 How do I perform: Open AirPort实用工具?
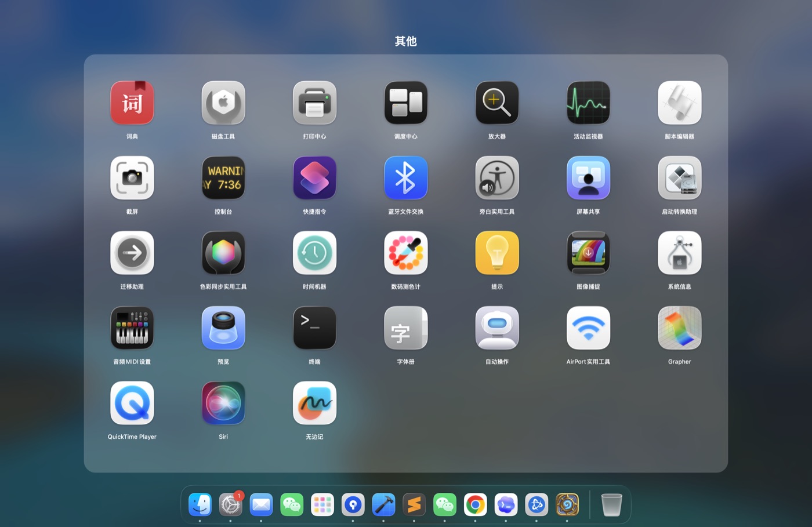(x=588, y=328)
